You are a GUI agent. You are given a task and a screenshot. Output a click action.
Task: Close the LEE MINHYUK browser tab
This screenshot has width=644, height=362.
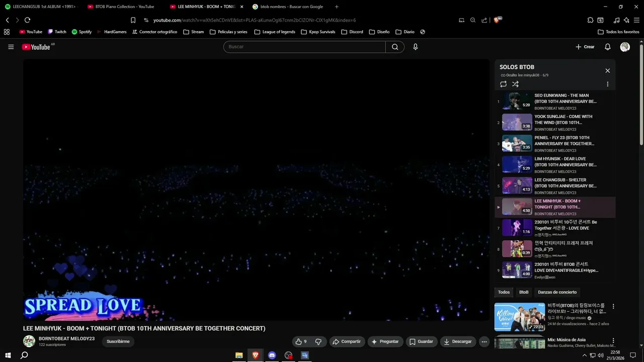242,7
